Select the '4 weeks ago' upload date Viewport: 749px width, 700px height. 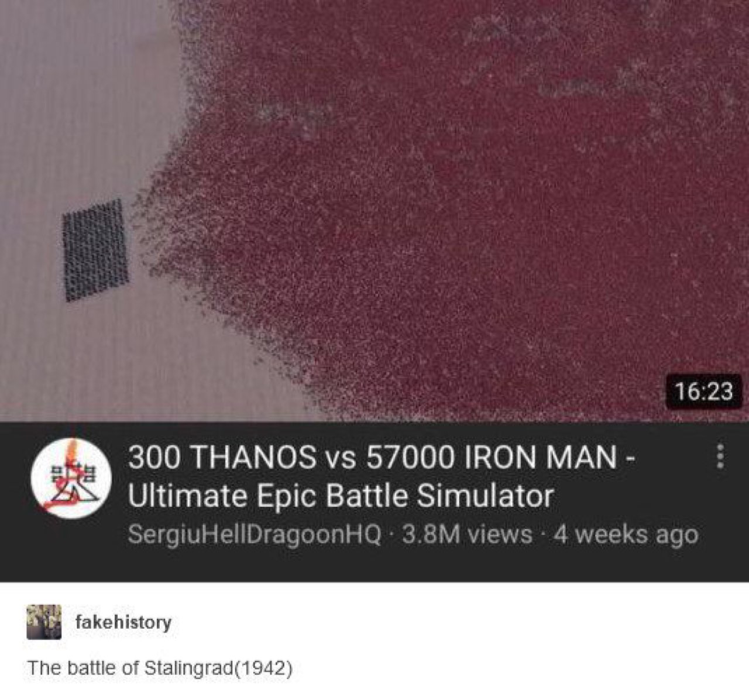pyautogui.click(x=626, y=534)
